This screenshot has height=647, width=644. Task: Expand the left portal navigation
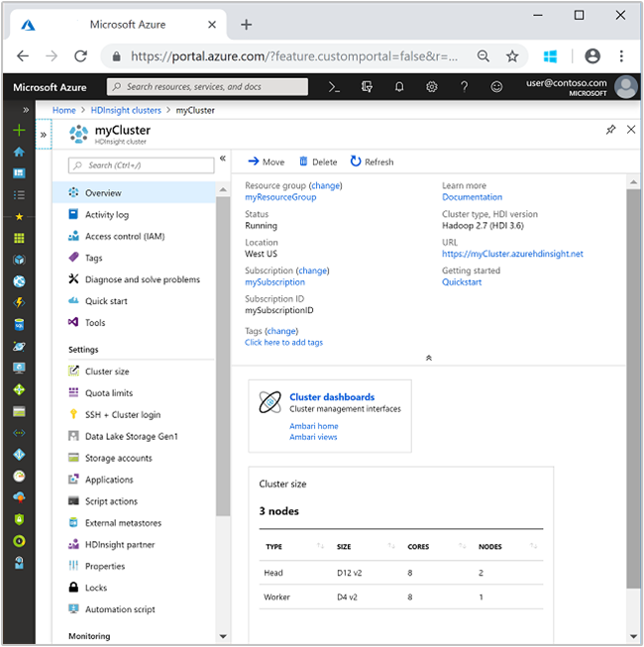(x=26, y=110)
